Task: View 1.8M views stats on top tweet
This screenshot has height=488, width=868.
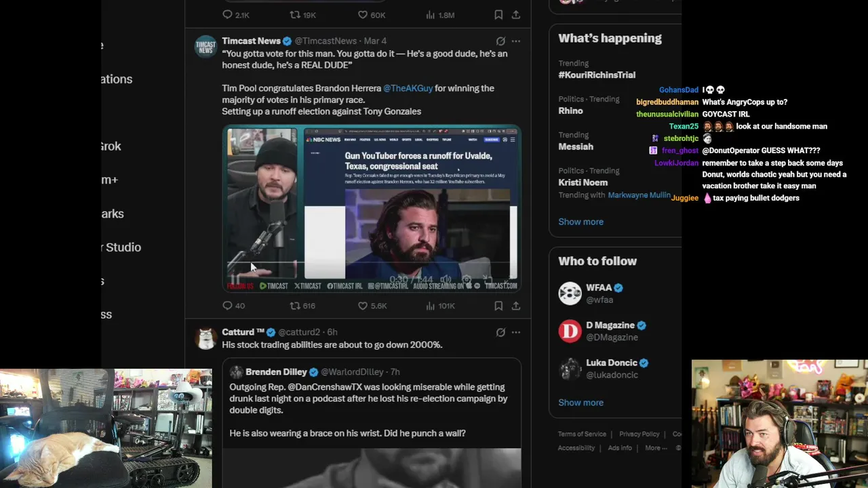Action: coord(440,15)
